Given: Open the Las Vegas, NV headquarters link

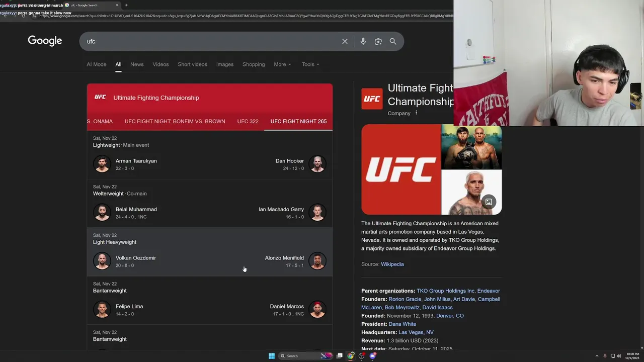Looking at the screenshot, I should pyautogui.click(x=416, y=332).
